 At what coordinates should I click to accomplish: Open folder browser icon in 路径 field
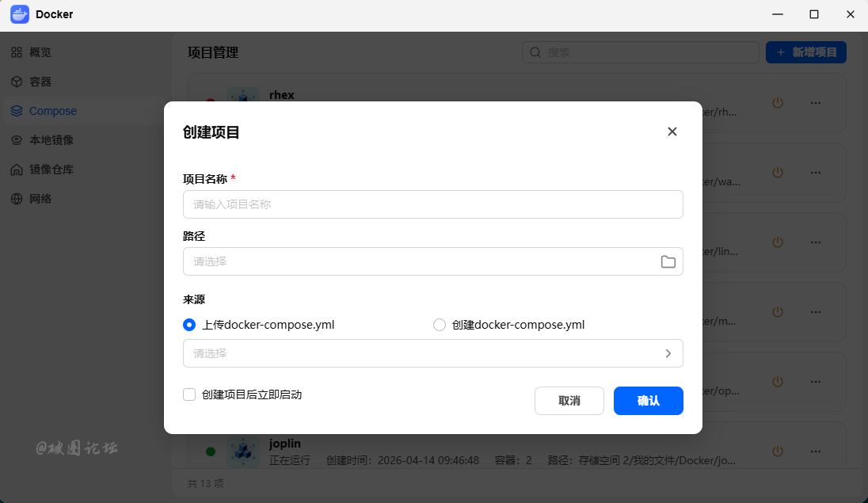coord(668,261)
